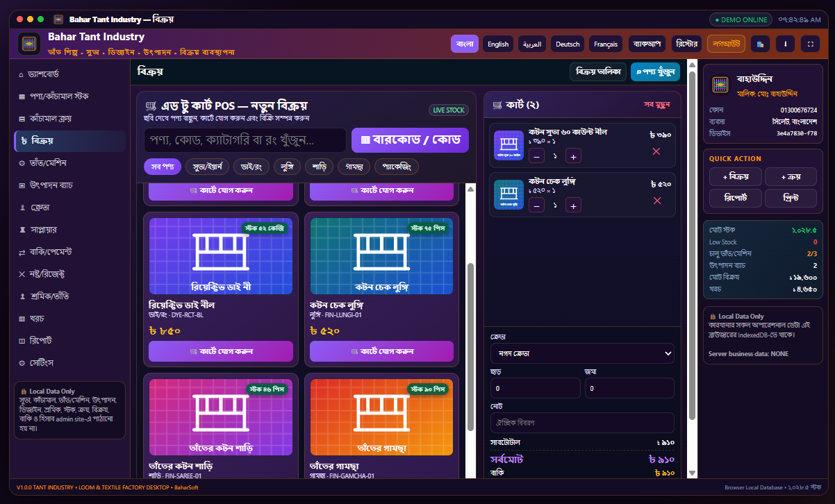
Task: Click the পণ্য খুঁজুন button
Action: [655, 72]
